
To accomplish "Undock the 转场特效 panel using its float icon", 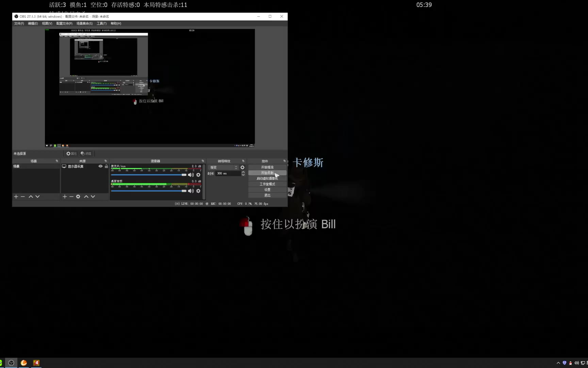I will (243, 161).
